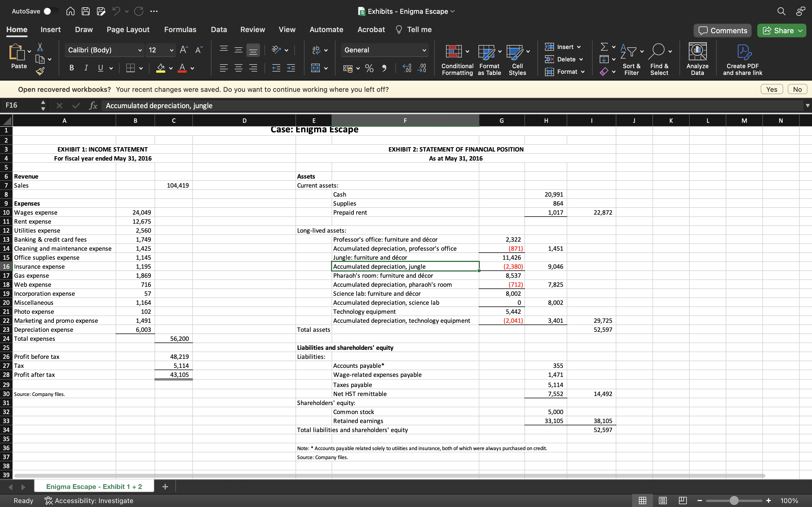The height and width of the screenshot is (507, 812).
Task: Open the Calibri font name dropdown
Action: (x=140, y=50)
